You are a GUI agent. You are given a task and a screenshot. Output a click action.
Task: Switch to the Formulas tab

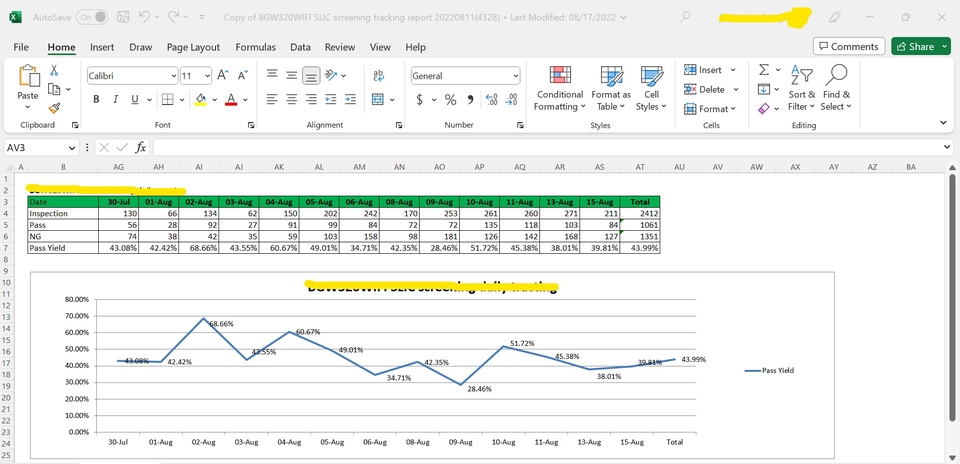[255, 47]
